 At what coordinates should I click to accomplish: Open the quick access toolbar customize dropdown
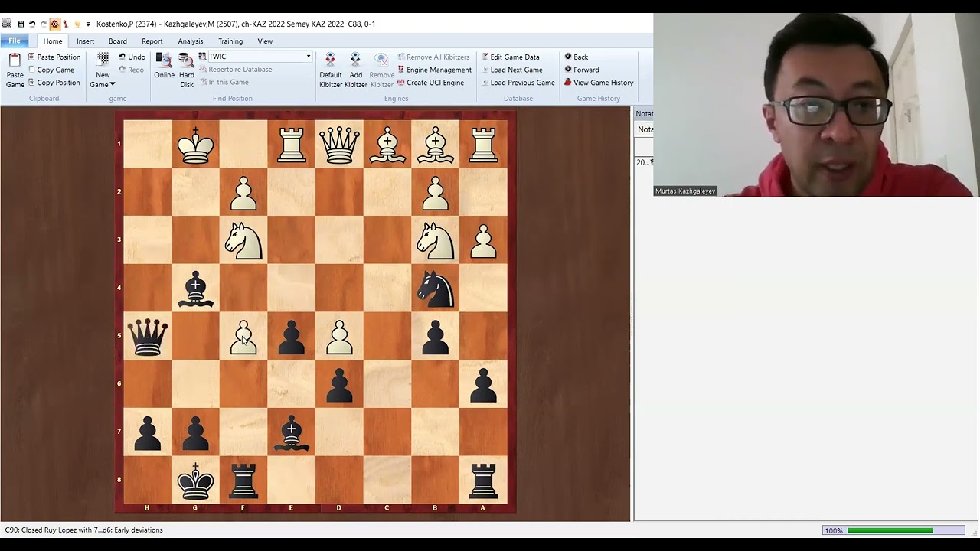88,24
